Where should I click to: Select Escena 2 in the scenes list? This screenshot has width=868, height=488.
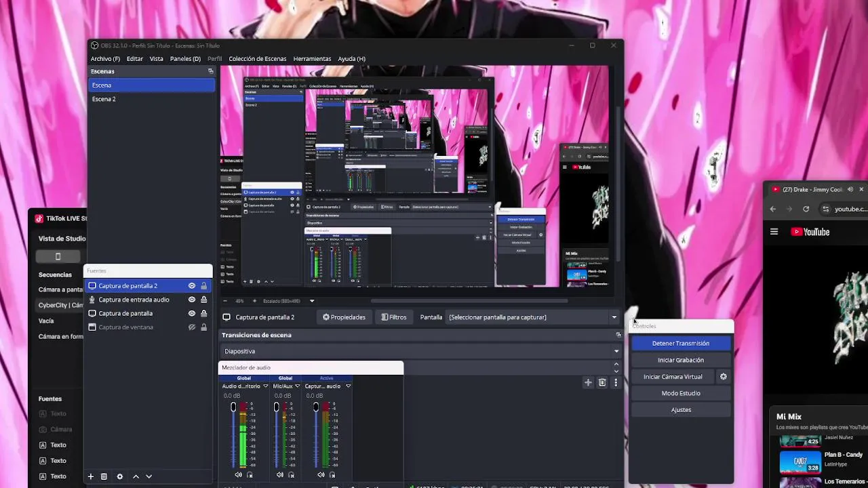(x=151, y=99)
